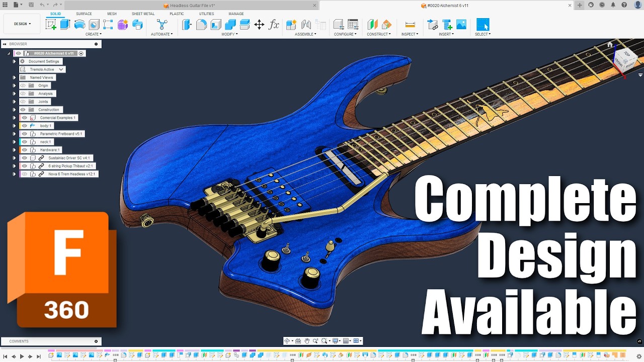Select the Fillet tool
The image size is (644, 362).
pyautogui.click(x=201, y=24)
